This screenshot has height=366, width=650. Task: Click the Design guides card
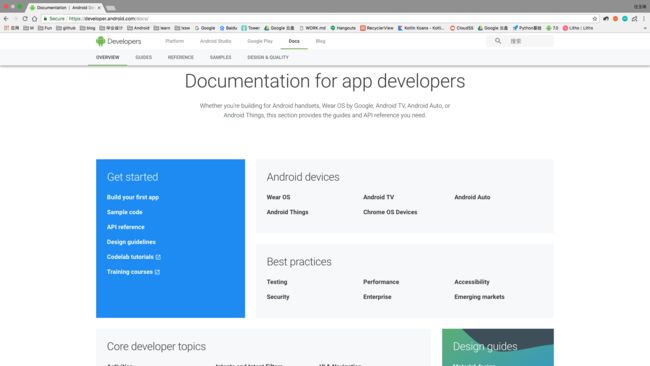(498, 347)
